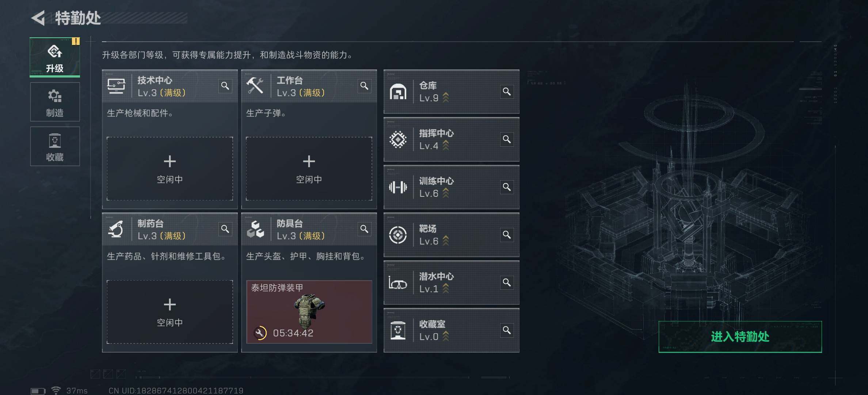Image resolution: width=868 pixels, height=395 pixels.
Task: Add production in 技术中心 idle slot
Action: [170, 169]
